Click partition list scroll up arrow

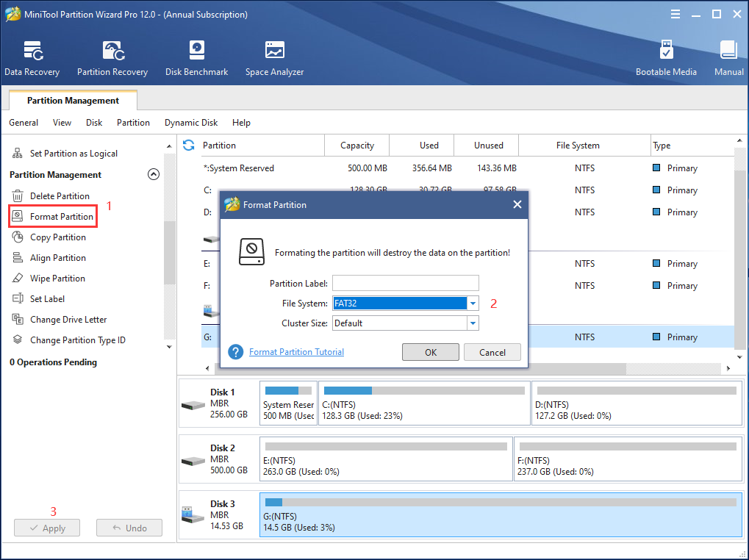739,141
